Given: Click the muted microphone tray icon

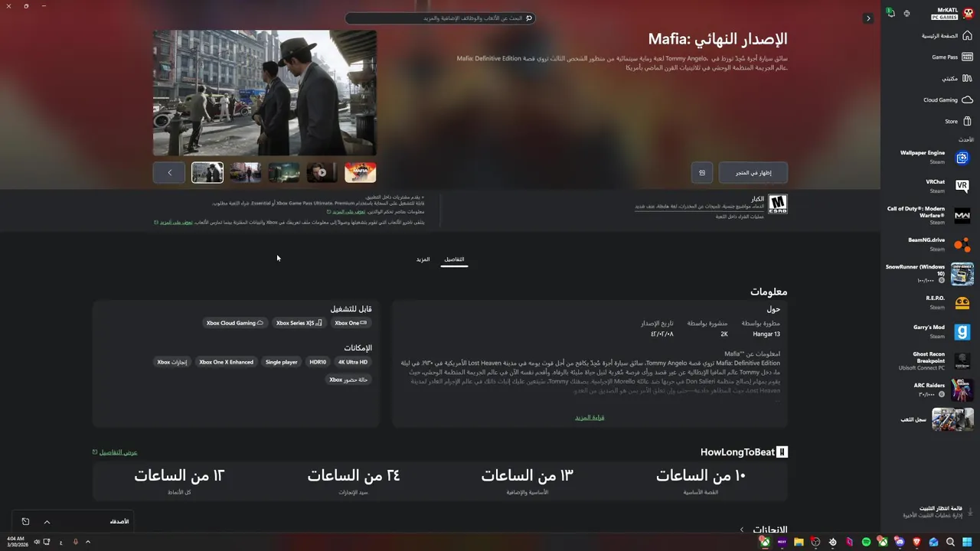Looking at the screenshot, I should pyautogui.click(x=75, y=542).
